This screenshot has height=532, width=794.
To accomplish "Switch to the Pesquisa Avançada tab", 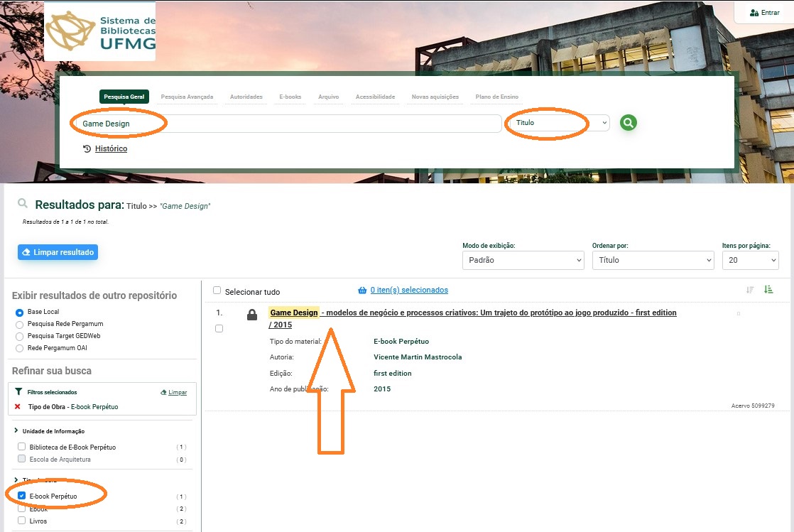I will (187, 97).
